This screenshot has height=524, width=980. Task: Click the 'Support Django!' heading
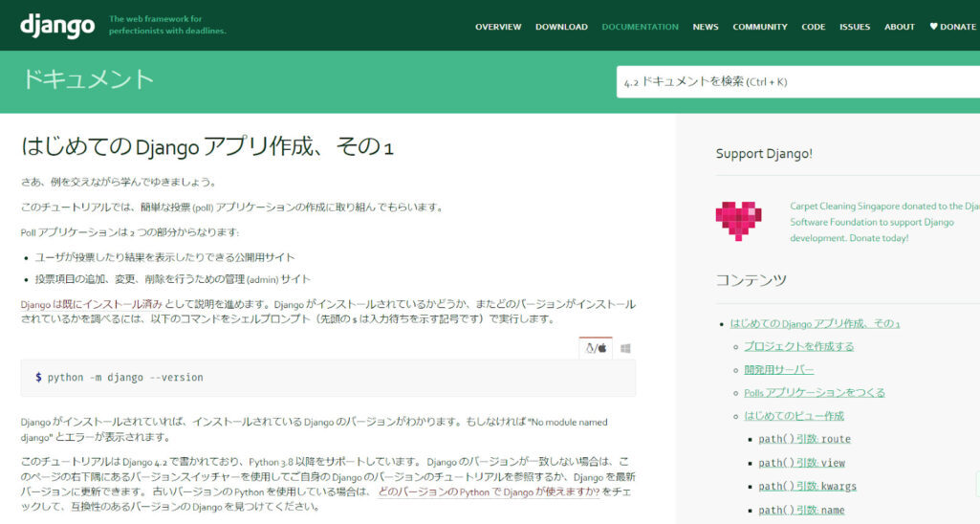[764, 154]
